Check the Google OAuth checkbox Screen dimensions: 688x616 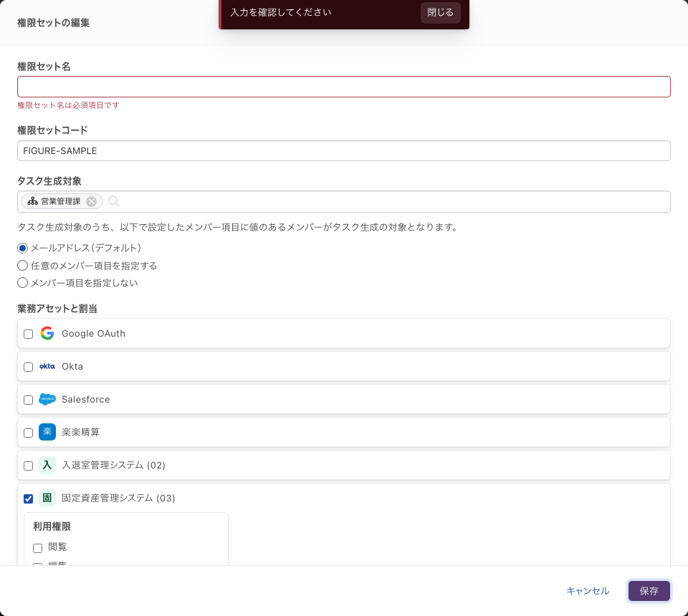(x=28, y=334)
